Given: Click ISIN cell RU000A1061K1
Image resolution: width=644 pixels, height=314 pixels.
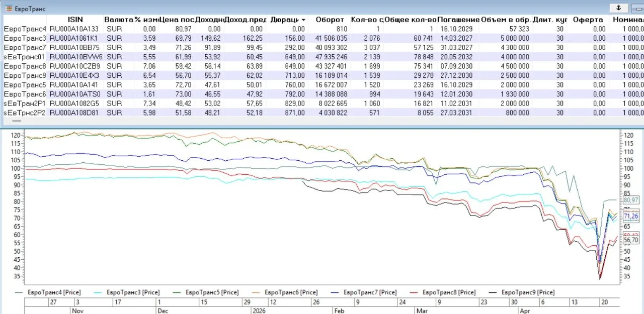Looking at the screenshot, I should [74, 38].
